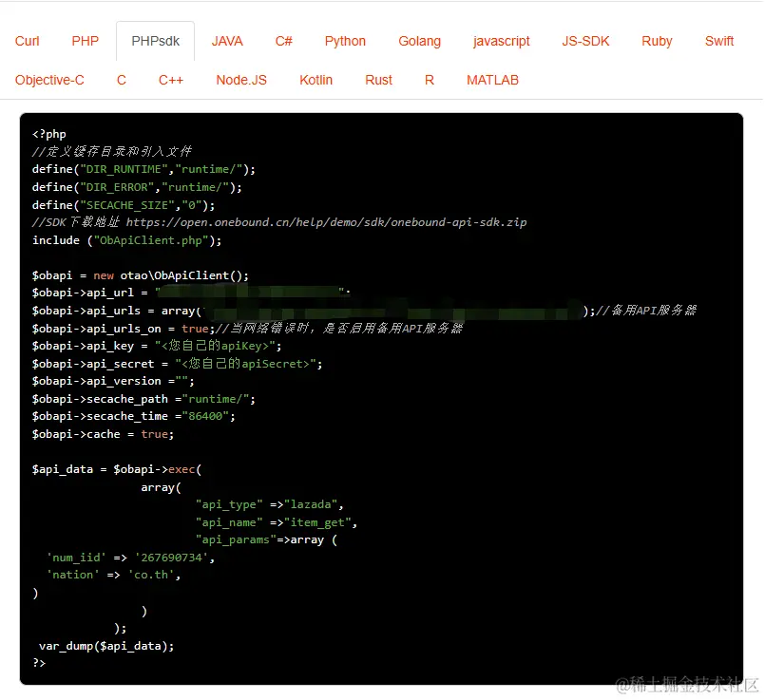Click the ?> closing PHP tag
The width and height of the screenshot is (765, 700).
[x=39, y=662]
